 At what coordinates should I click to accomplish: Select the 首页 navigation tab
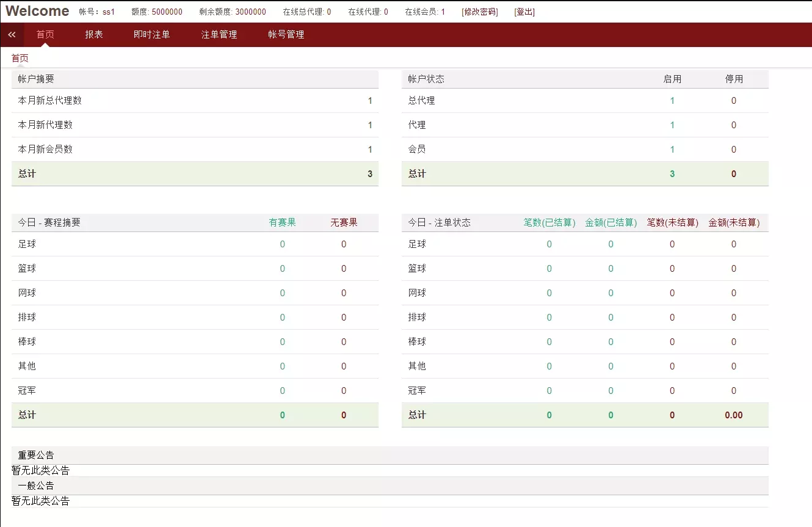point(45,35)
